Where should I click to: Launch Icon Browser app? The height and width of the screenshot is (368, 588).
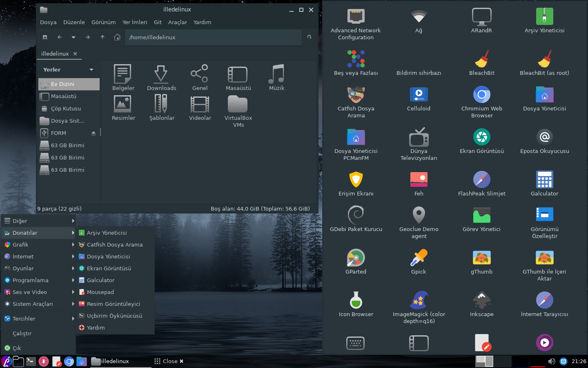point(356,305)
